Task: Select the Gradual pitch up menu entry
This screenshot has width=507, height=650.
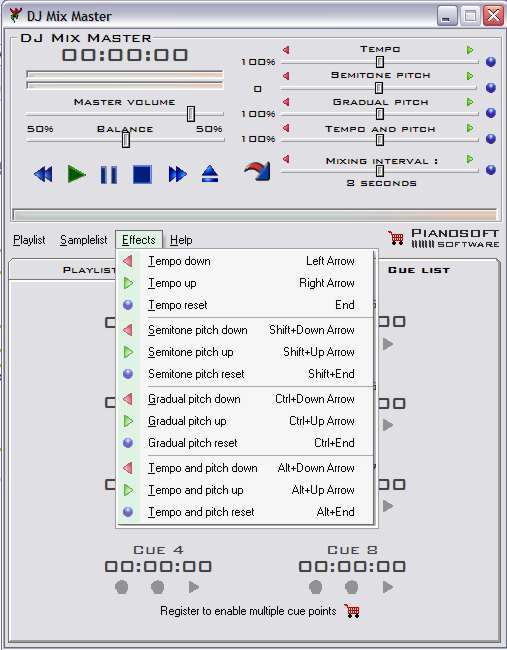Action: tap(247, 421)
